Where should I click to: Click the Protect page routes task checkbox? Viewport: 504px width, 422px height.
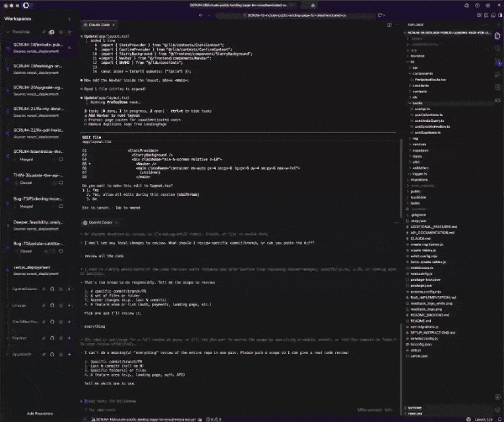(x=86, y=120)
